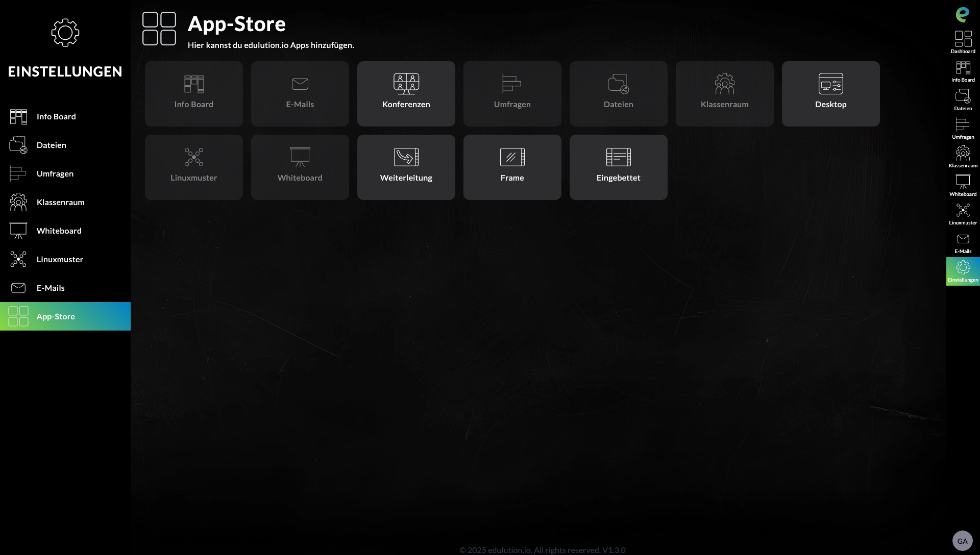Open Whiteboard in right navigation bar
Screen dimensions: 980x555
click(x=963, y=186)
